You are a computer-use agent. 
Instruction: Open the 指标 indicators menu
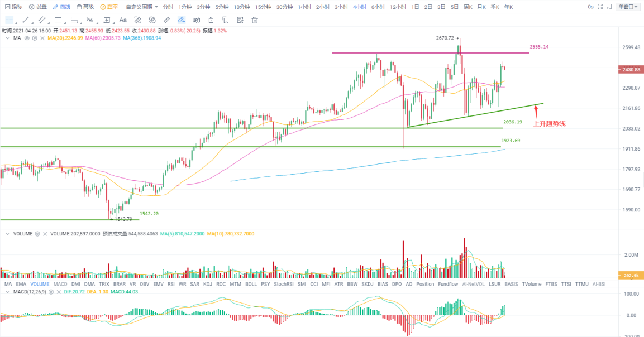click(x=13, y=7)
